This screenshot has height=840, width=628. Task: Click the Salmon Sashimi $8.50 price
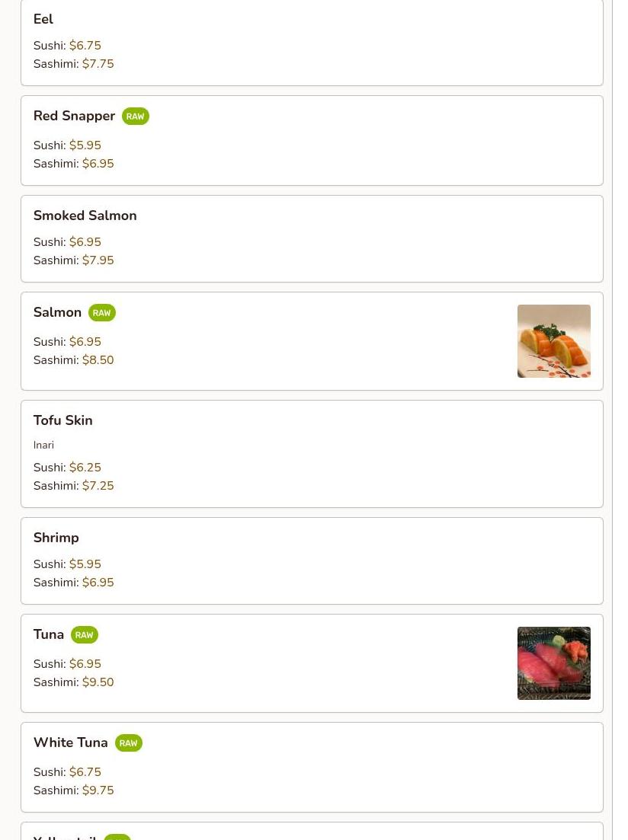coord(98,360)
